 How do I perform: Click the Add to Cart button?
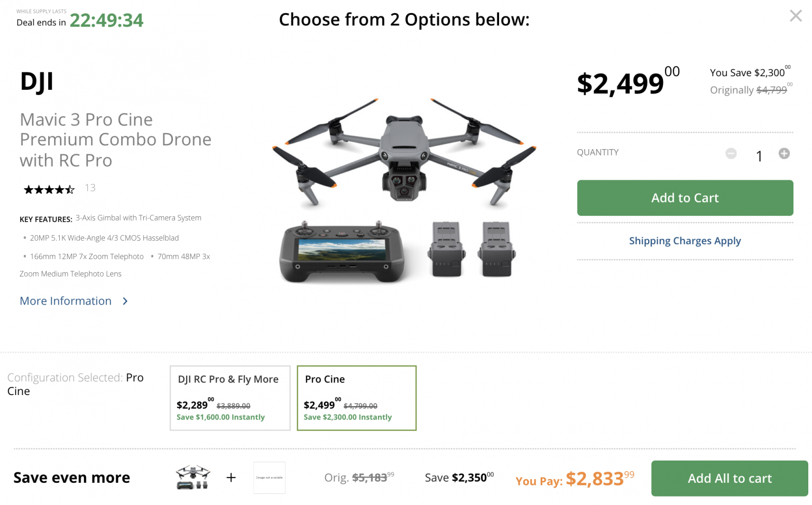click(x=685, y=198)
